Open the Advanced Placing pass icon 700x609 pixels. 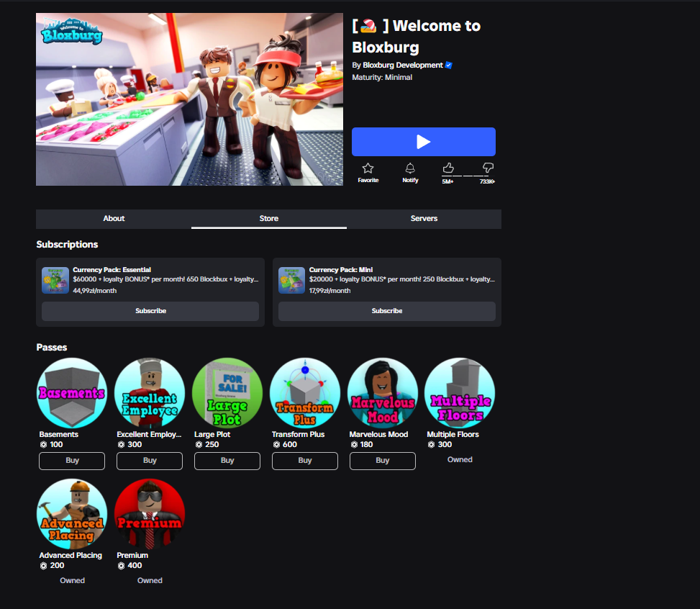click(72, 514)
